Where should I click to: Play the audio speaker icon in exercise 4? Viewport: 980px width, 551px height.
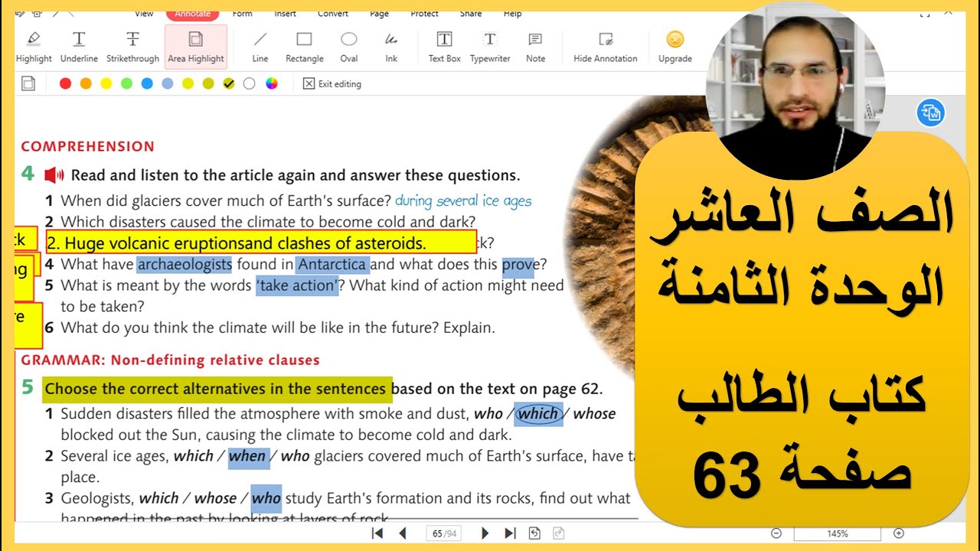click(54, 175)
